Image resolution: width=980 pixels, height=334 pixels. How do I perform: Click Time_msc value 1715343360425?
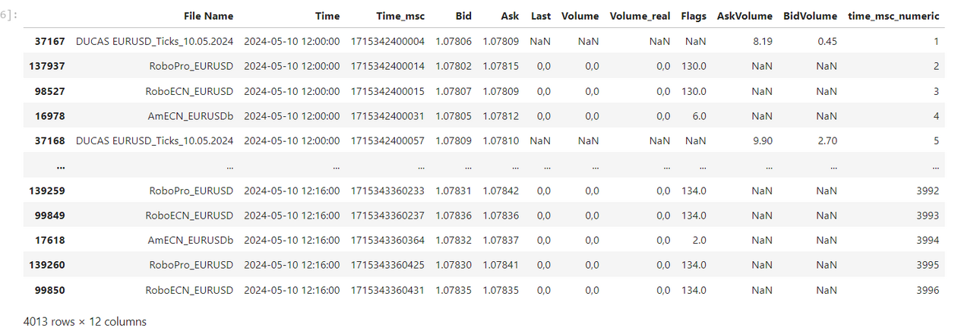tap(388, 265)
